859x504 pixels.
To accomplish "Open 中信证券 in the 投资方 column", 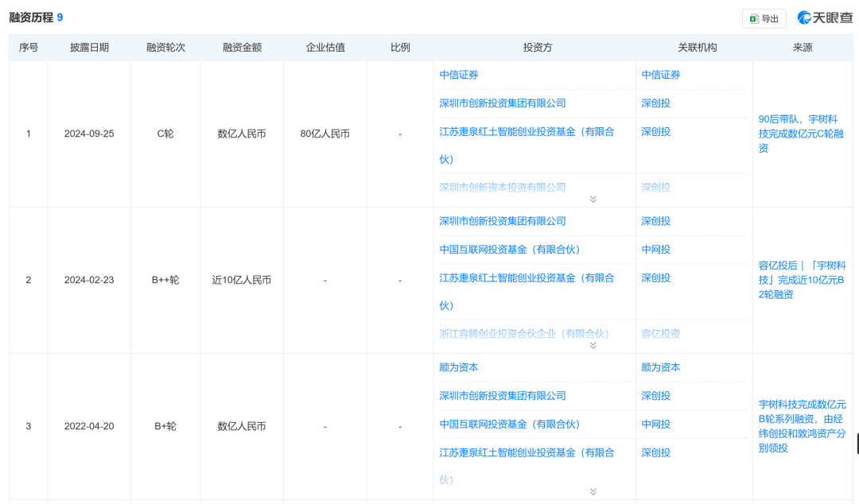I will 459,75.
